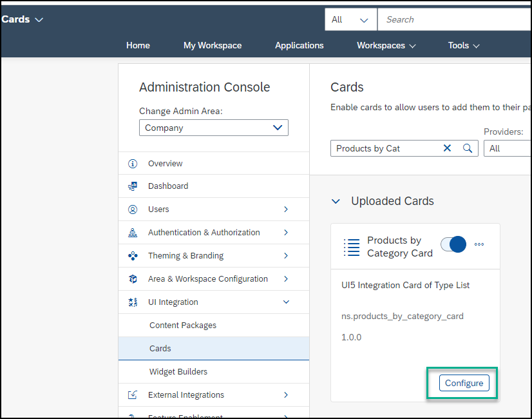Viewport: 532px width, 419px height.
Task: Expand the Authentication & Authorization chevron
Action: click(286, 233)
